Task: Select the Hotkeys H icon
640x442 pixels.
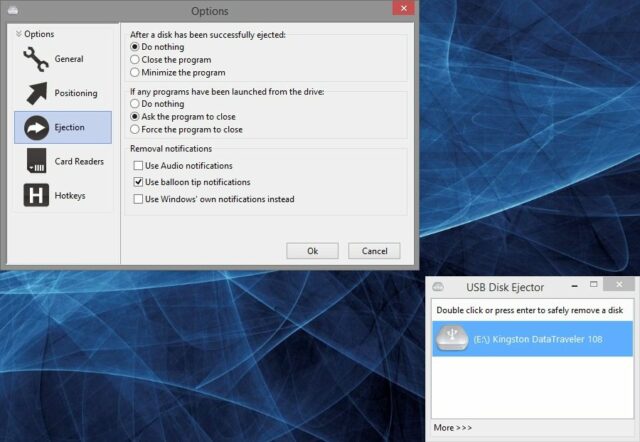Action: click(x=36, y=196)
